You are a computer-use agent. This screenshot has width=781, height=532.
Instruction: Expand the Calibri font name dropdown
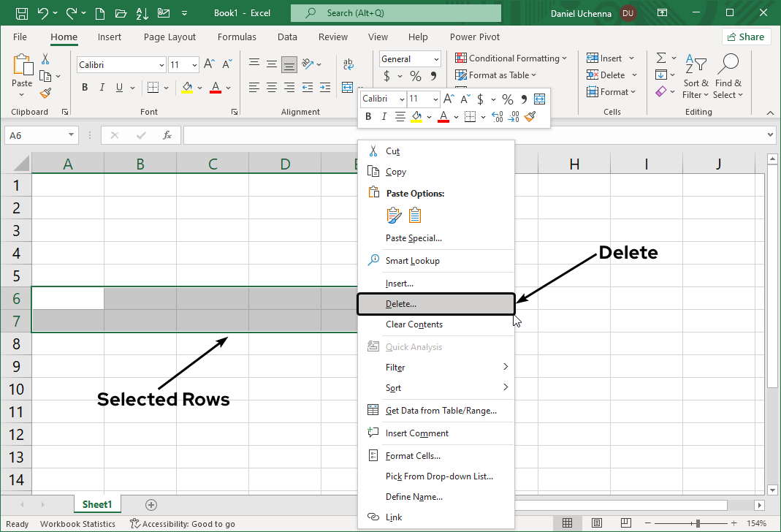tap(161, 65)
